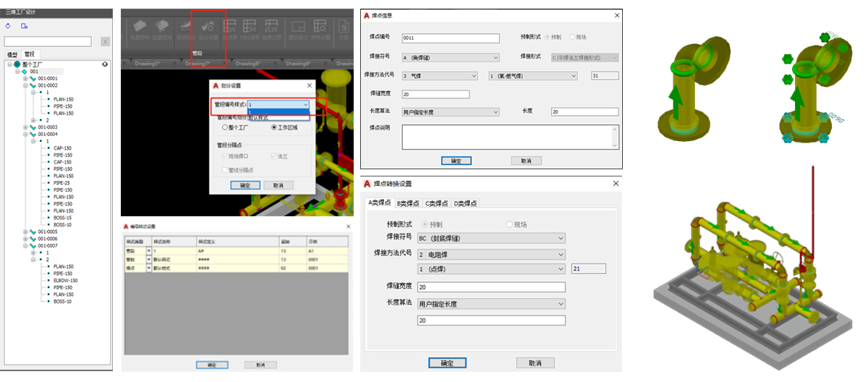This screenshot has width=868, height=382.
Task: Expand the 001-0001 tree node
Action: tap(25, 78)
